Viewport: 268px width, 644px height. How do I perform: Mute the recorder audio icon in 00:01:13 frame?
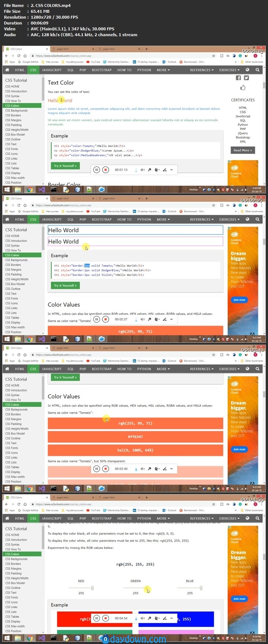tap(143, 170)
